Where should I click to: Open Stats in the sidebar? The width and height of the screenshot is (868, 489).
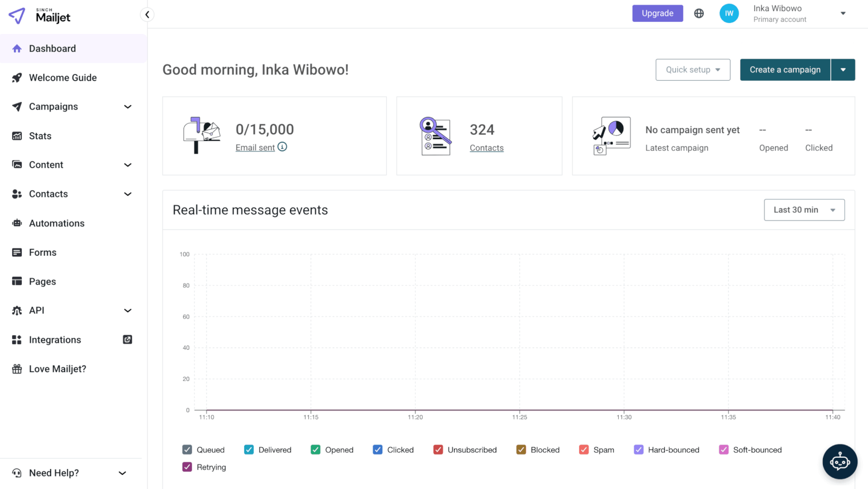(40, 136)
